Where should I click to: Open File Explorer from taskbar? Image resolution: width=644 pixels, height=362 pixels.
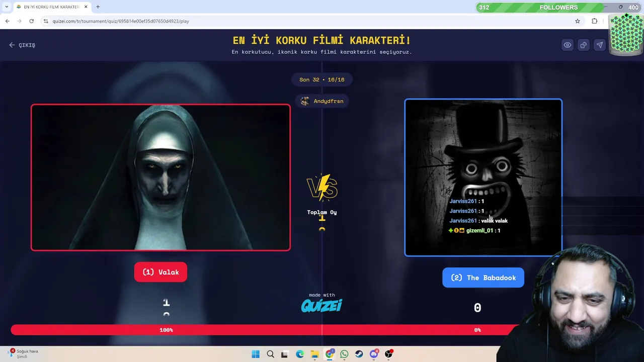click(314, 354)
